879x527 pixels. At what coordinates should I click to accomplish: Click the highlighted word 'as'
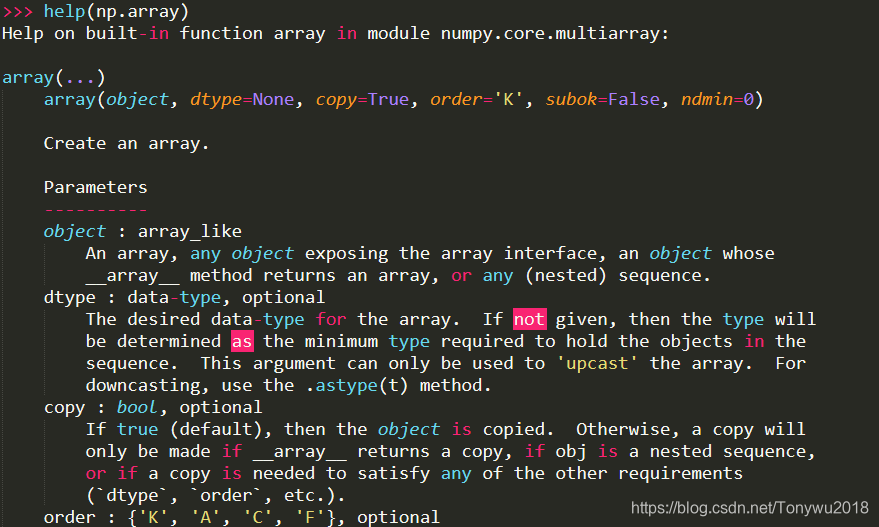(242, 341)
